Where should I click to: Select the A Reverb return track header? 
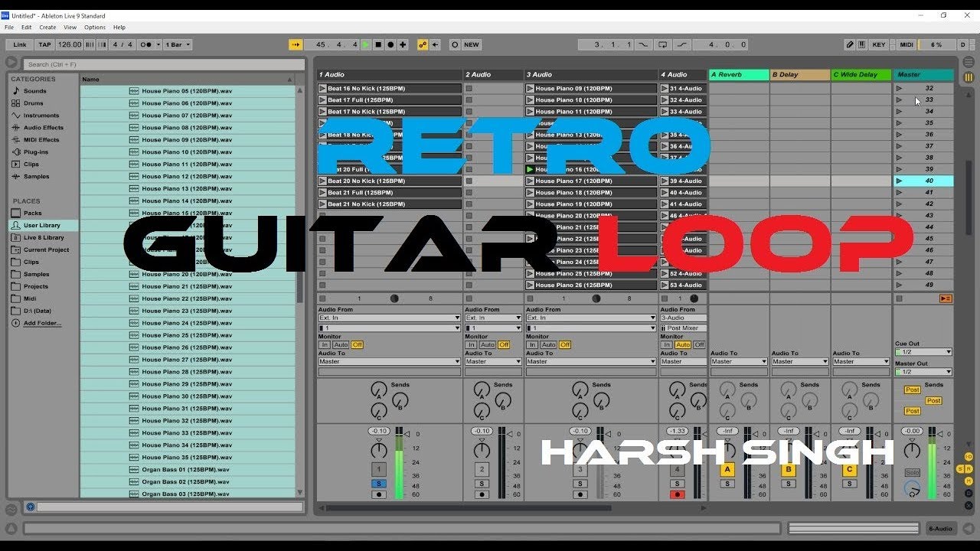(739, 74)
